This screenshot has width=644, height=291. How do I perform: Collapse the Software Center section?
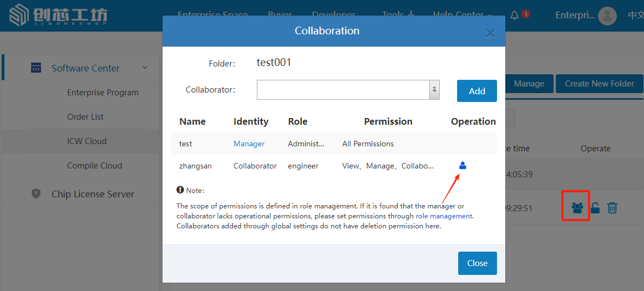click(x=145, y=68)
